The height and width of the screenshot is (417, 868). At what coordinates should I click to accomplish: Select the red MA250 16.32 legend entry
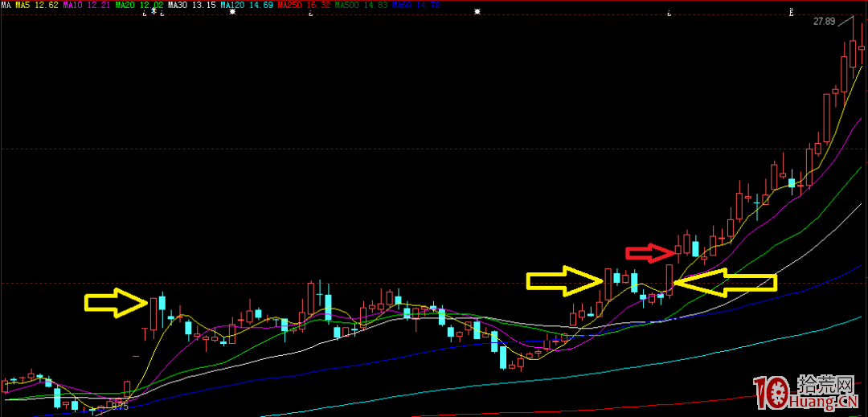303,5
